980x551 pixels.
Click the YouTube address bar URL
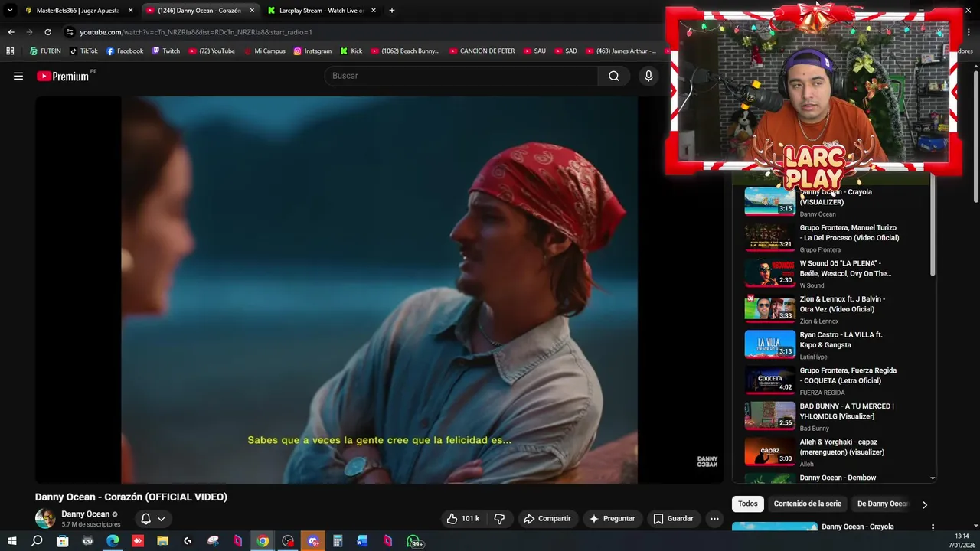(196, 32)
